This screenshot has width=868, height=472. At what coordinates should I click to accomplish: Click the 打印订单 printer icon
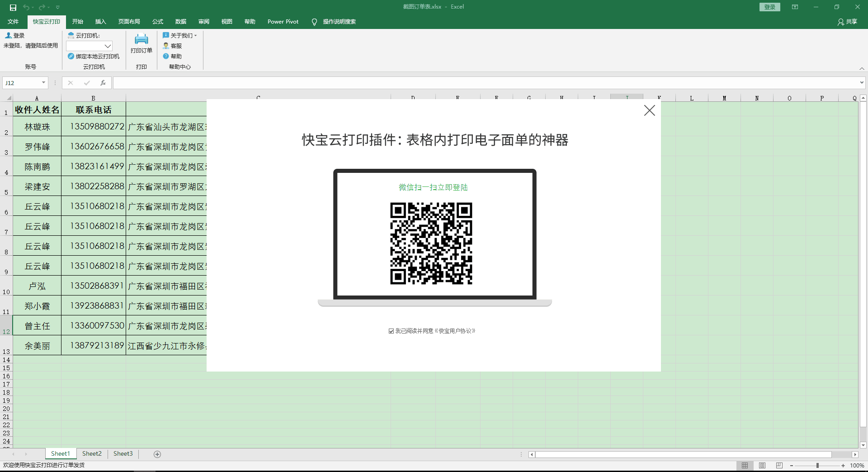click(x=142, y=39)
